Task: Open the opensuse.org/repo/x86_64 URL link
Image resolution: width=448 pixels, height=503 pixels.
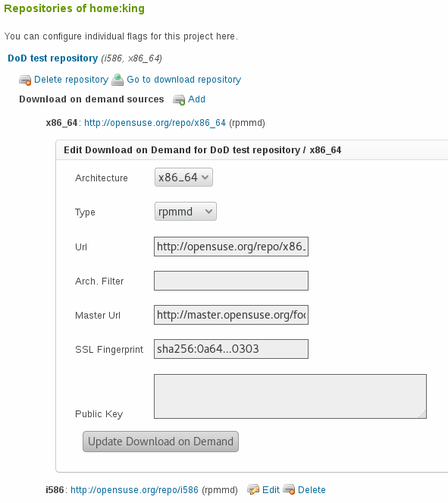Action: (x=155, y=123)
